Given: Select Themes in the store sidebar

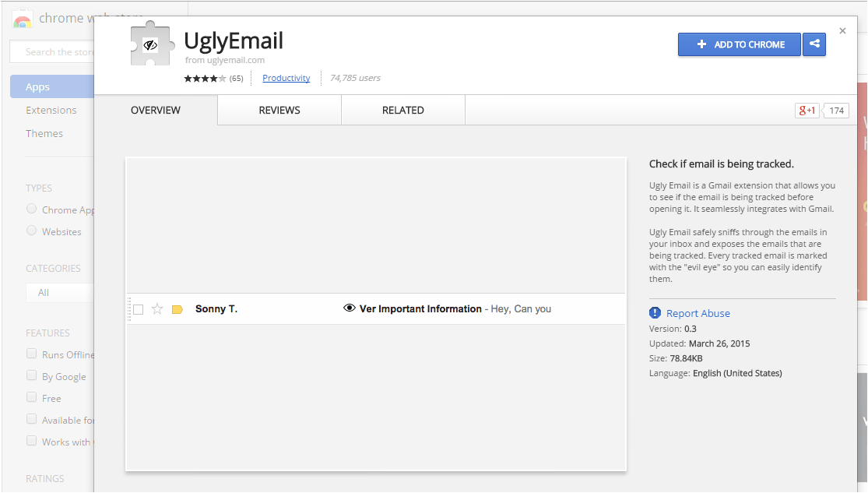Looking at the screenshot, I should (x=44, y=133).
